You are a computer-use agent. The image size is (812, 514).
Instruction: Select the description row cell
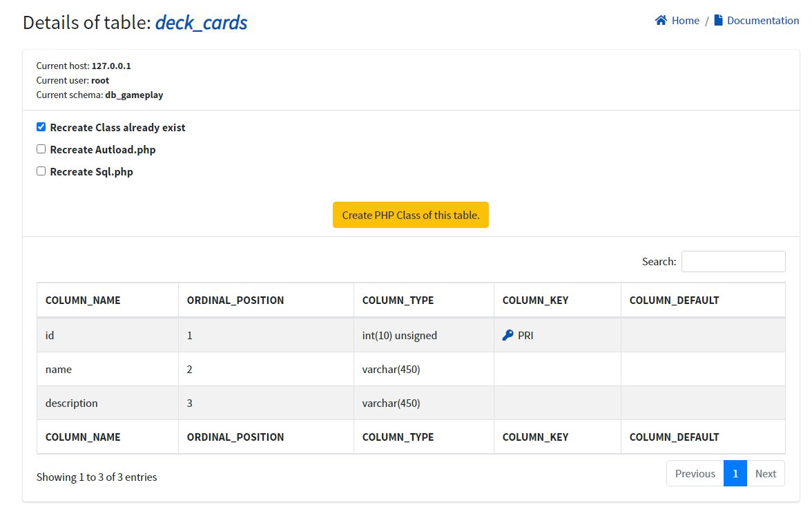(72, 403)
